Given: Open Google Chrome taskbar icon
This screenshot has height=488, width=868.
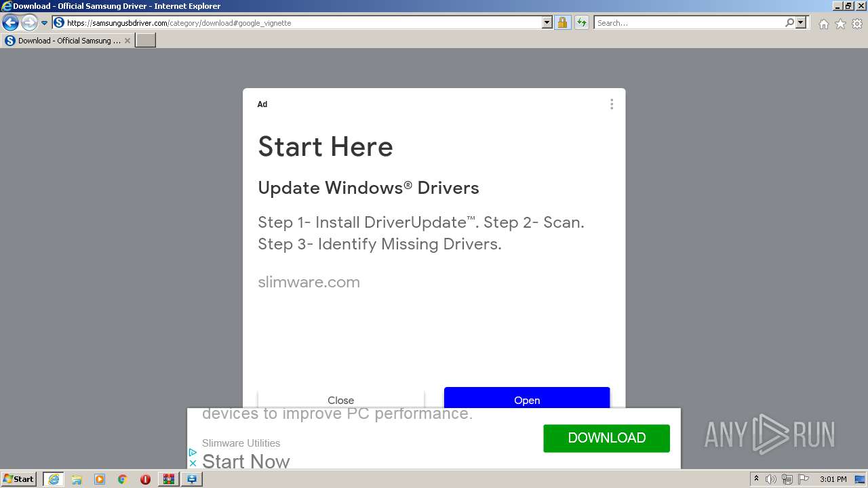Looking at the screenshot, I should pyautogui.click(x=123, y=479).
